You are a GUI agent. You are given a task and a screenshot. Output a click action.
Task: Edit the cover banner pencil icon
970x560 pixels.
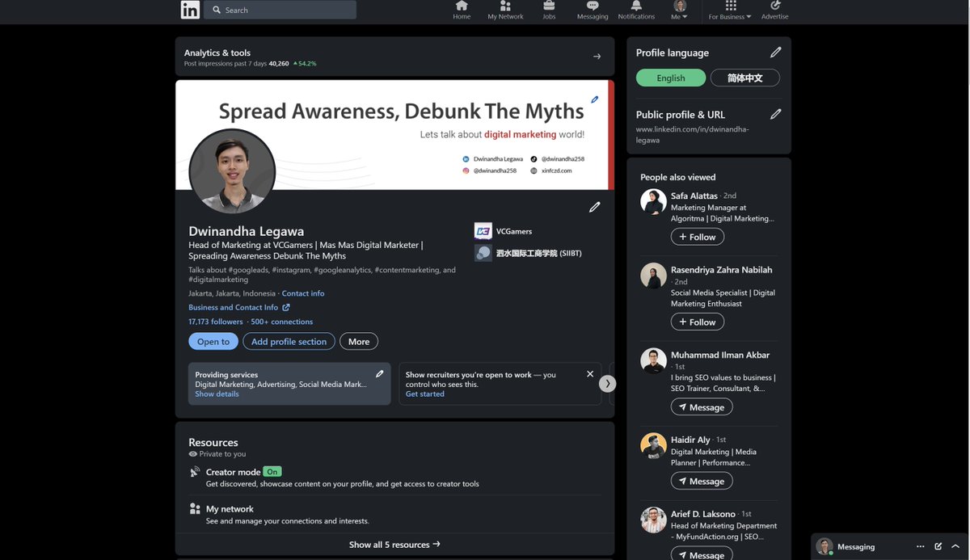tap(595, 99)
